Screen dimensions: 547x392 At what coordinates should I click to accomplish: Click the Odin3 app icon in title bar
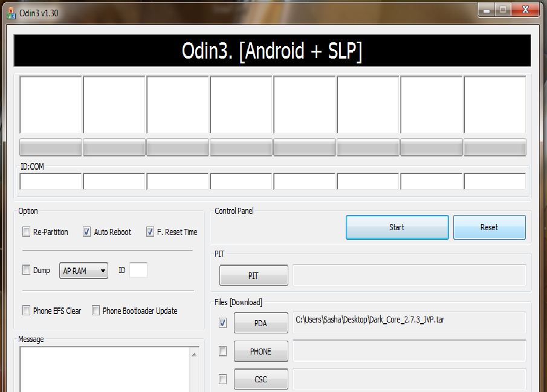coord(11,13)
